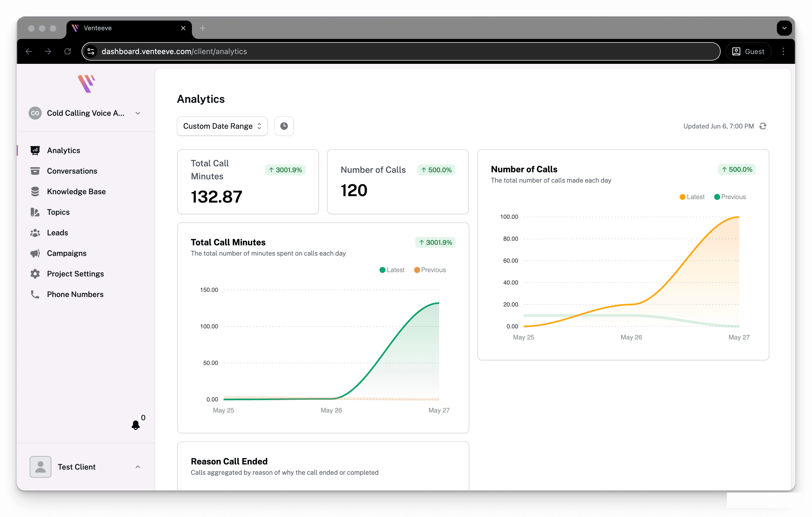Go to Campaigns in sidebar

pyautogui.click(x=66, y=253)
